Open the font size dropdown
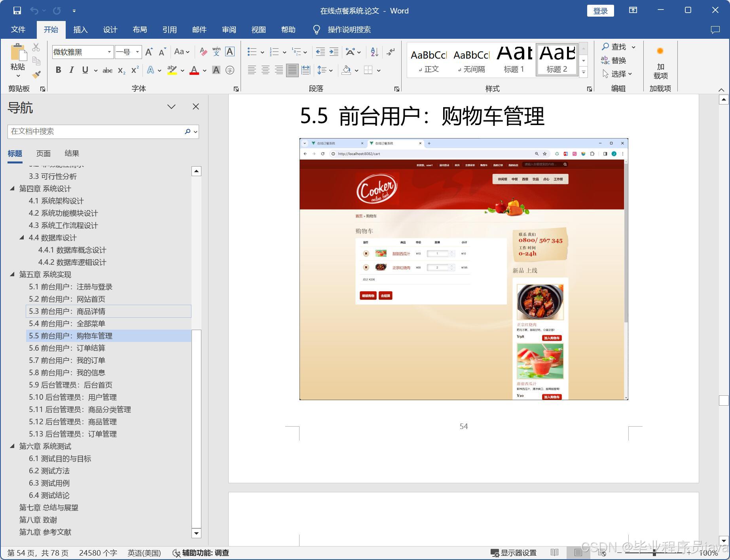This screenshot has height=560, width=730. 137,52
